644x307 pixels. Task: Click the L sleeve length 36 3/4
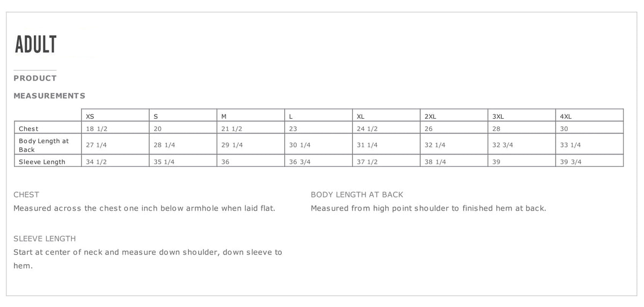tap(299, 162)
